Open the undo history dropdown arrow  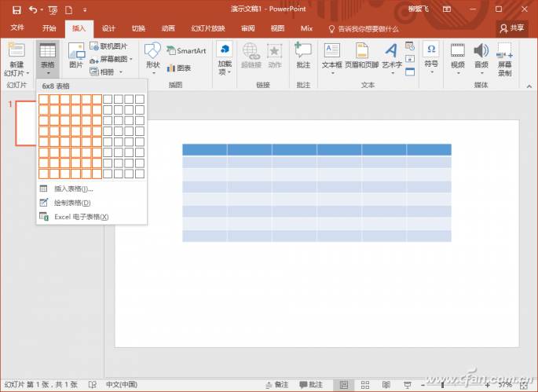pyautogui.click(x=42, y=10)
